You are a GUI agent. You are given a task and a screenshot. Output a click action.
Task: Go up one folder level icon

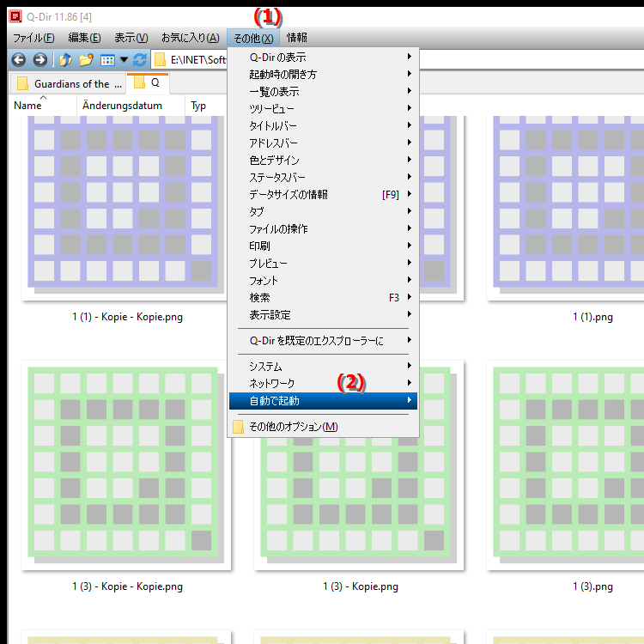point(66,60)
